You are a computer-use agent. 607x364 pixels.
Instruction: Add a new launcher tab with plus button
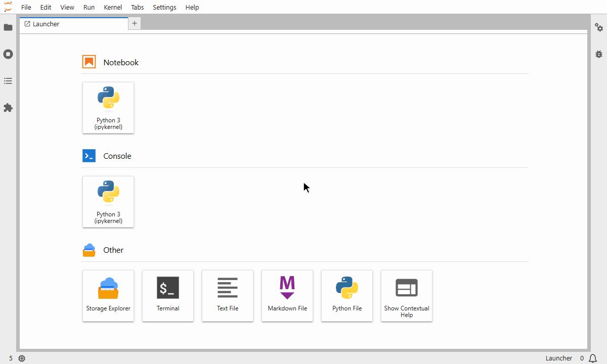(135, 24)
